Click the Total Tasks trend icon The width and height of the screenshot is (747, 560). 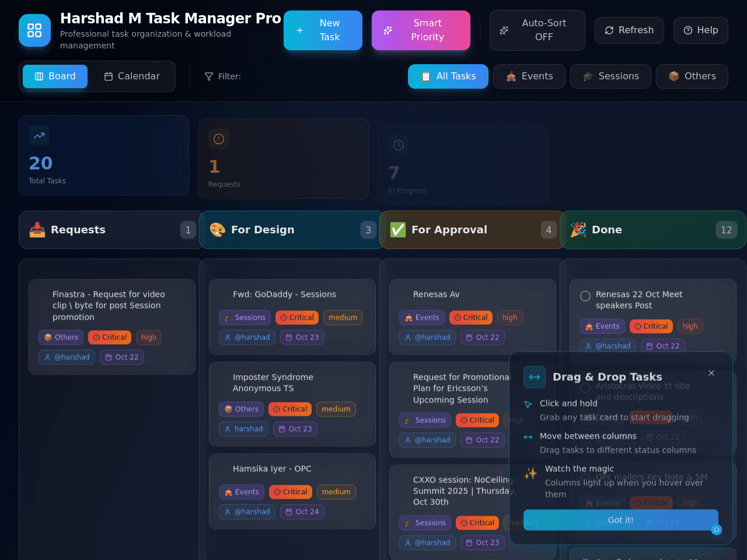(39, 135)
